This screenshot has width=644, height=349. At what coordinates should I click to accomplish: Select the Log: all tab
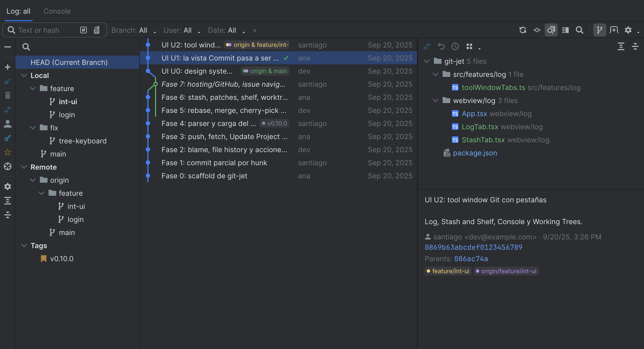click(x=18, y=11)
